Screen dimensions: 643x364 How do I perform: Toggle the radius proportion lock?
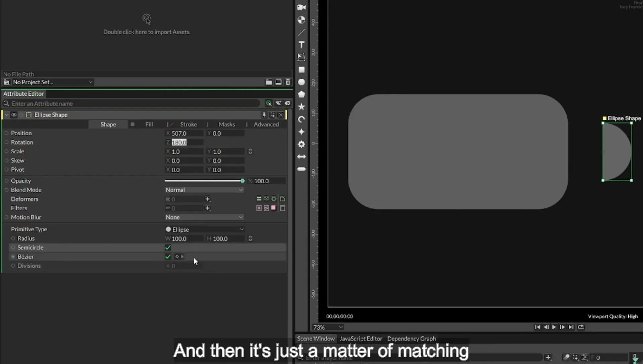[250, 239]
